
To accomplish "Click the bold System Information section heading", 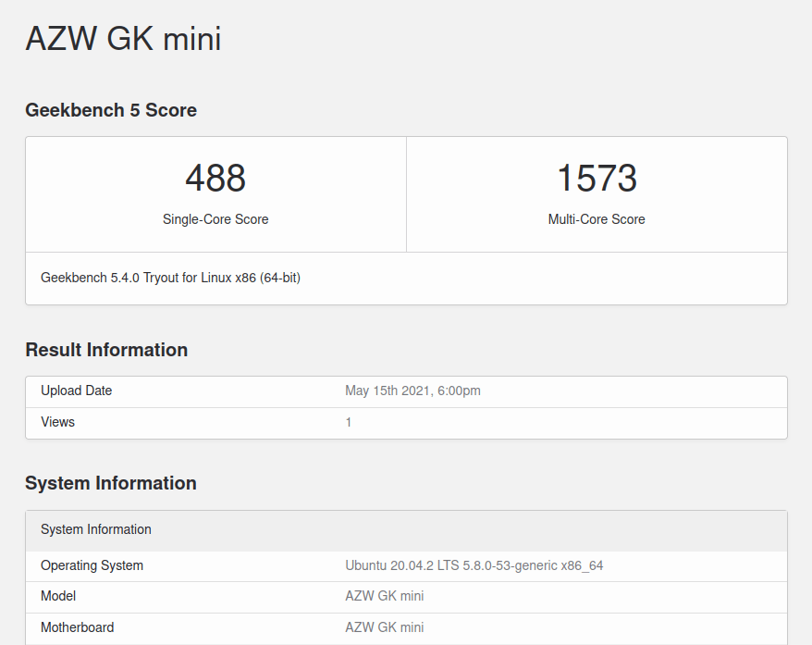I will click(x=111, y=483).
